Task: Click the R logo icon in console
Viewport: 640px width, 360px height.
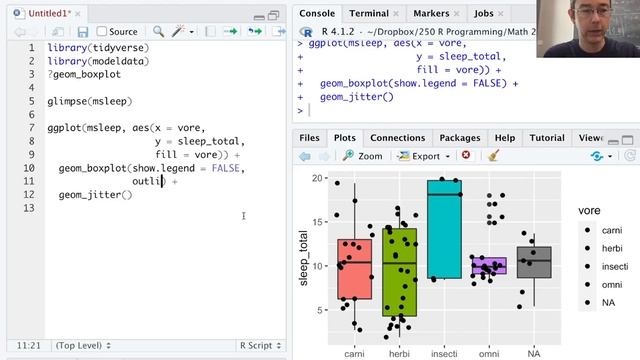Action: (x=306, y=32)
